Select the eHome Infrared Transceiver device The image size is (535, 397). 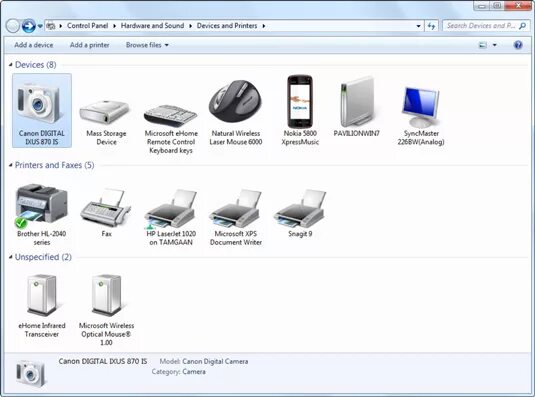(42, 306)
